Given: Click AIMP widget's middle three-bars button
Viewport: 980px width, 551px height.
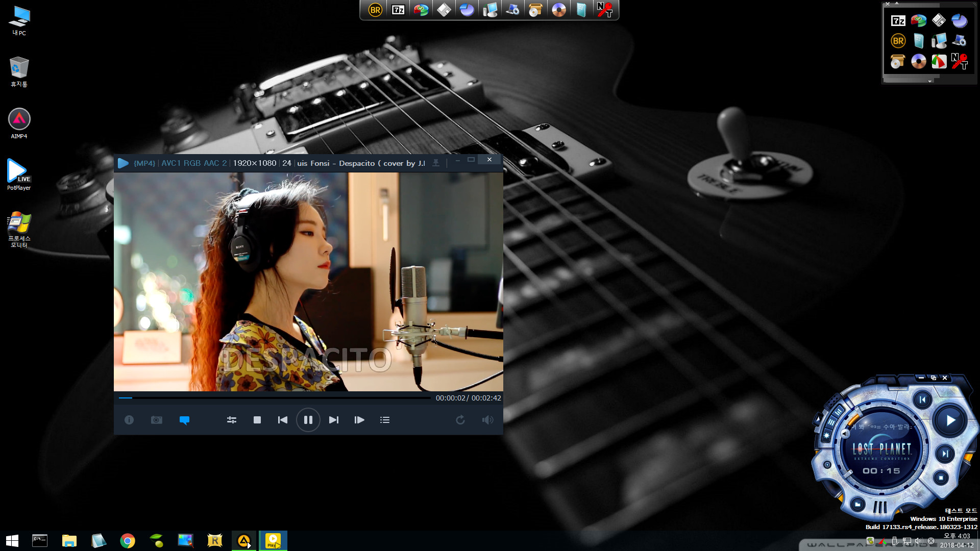Looking at the screenshot, I should tap(831, 422).
